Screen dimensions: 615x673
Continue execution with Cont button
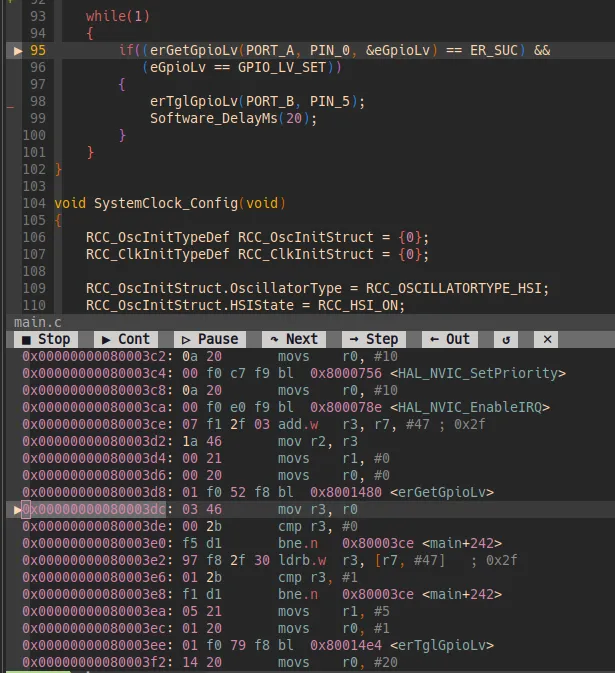(126, 339)
